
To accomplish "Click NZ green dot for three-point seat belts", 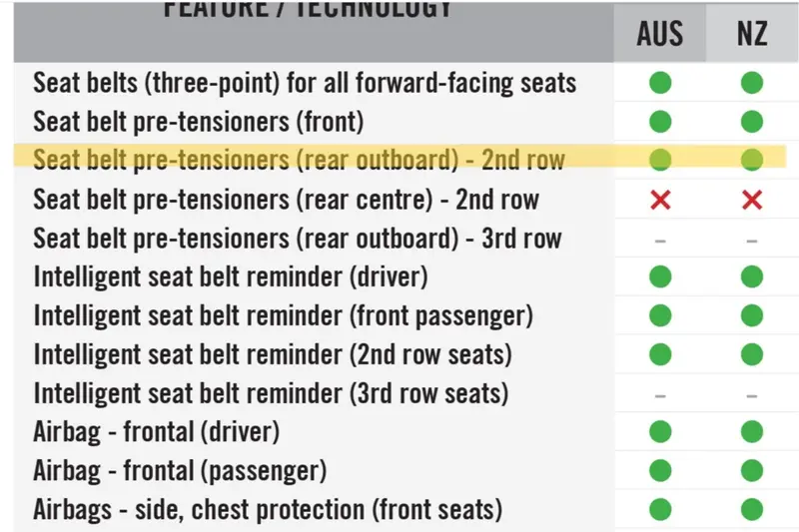I will point(752,83).
